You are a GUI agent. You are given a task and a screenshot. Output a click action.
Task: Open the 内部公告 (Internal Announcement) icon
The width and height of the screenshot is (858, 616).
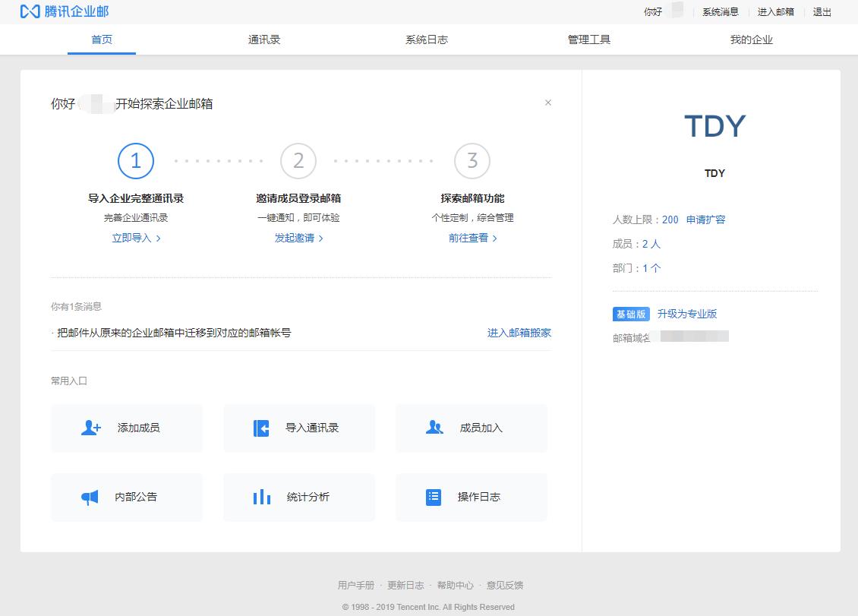[x=90, y=497]
